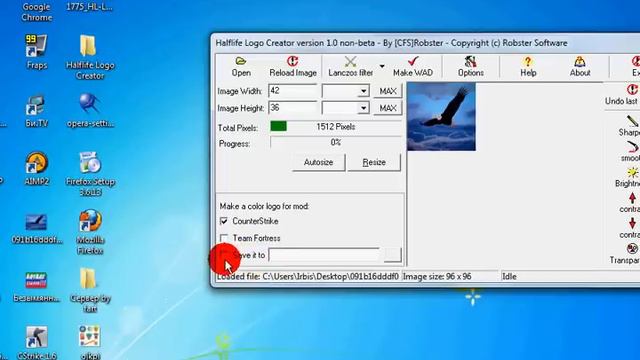
Task: Click the eagle image preview
Action: [x=441, y=117]
